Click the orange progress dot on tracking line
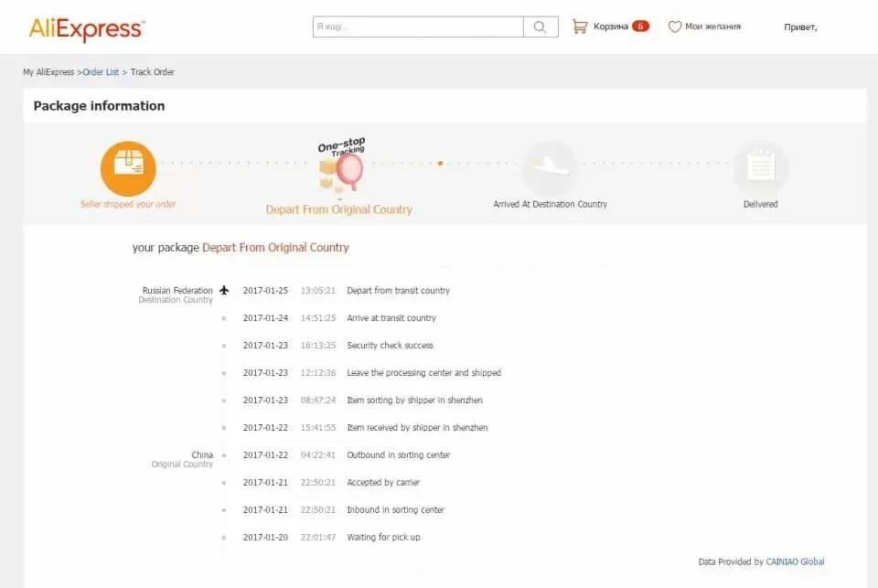878x588 pixels. pos(440,164)
